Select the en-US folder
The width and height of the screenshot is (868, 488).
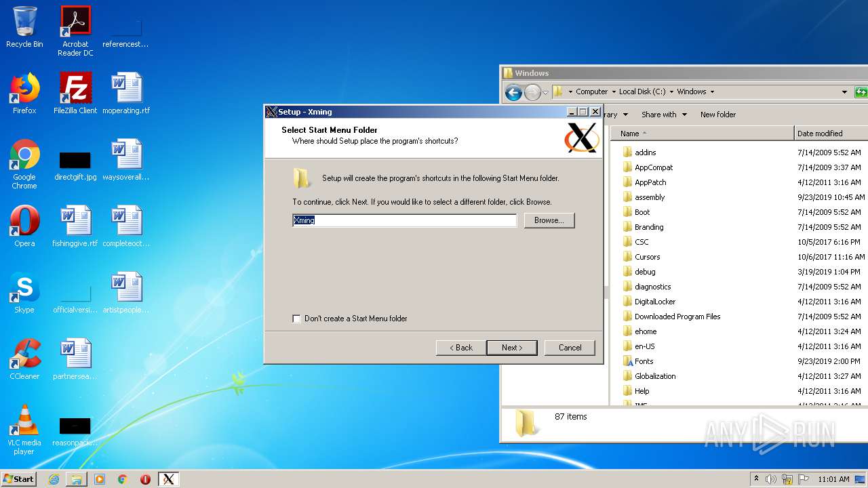tap(644, 346)
